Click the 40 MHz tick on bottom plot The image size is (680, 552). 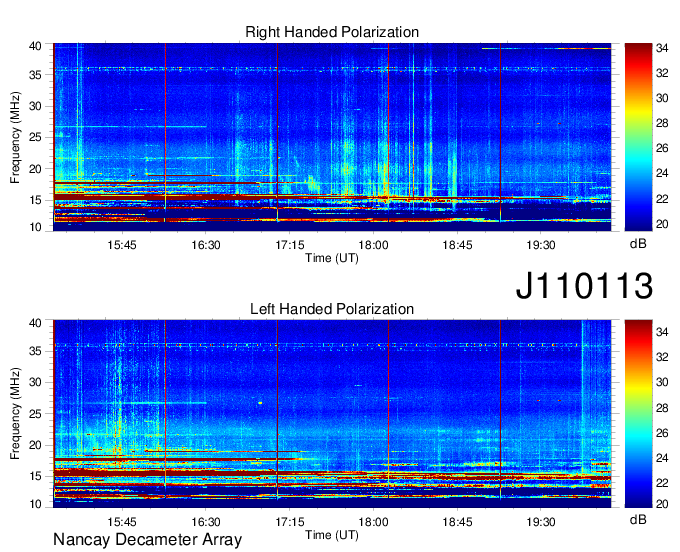point(35,323)
